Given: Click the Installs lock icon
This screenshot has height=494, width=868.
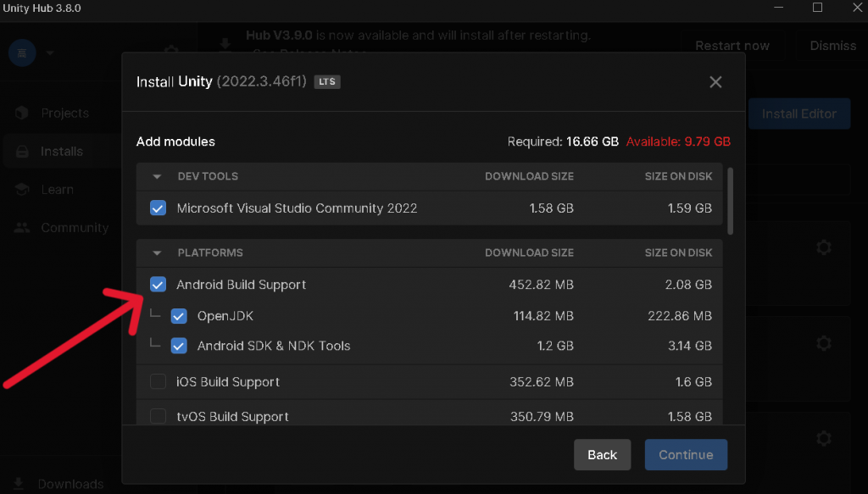Looking at the screenshot, I should click(22, 151).
